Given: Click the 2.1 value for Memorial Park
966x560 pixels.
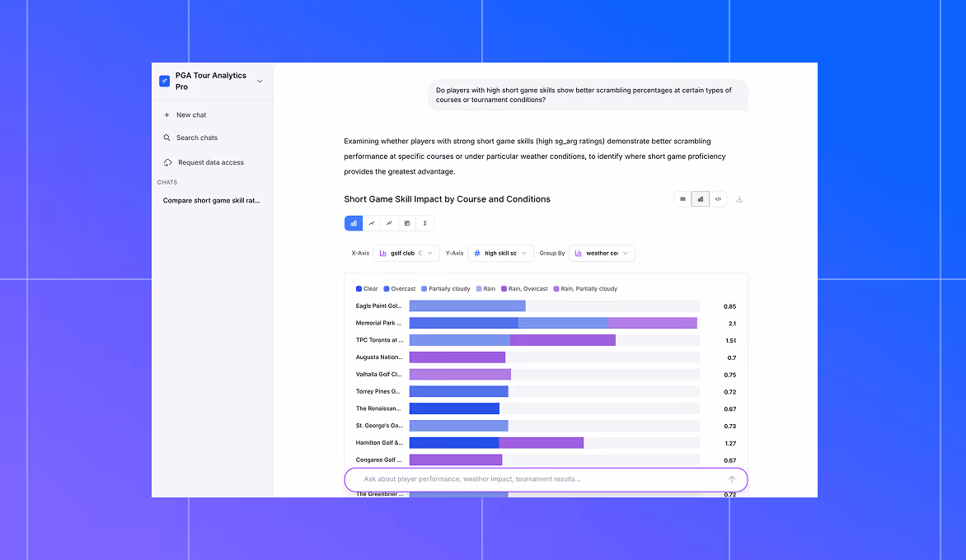Looking at the screenshot, I should click(732, 324).
